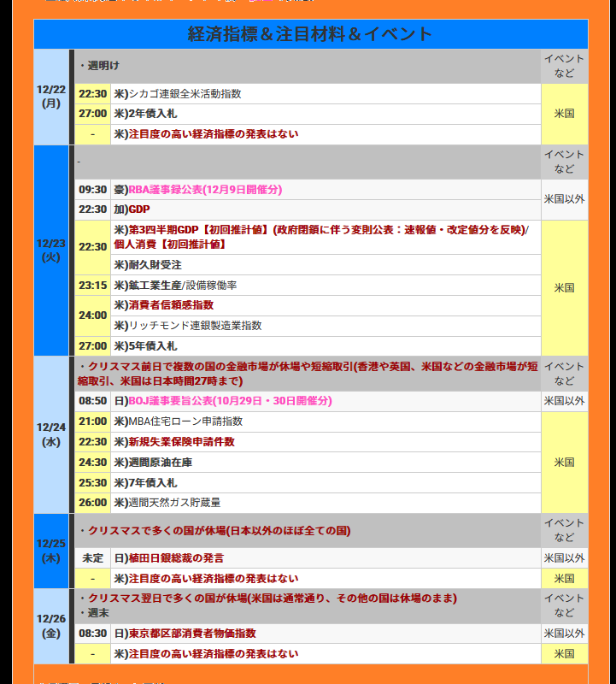
Task: Click 米国 region cell for 12/23
Action: (565, 288)
